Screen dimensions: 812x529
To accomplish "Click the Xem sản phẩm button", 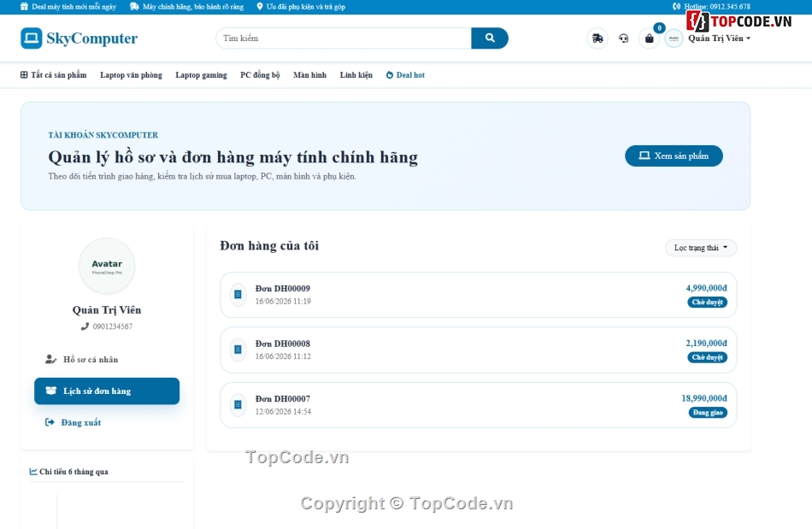I will tap(674, 156).
